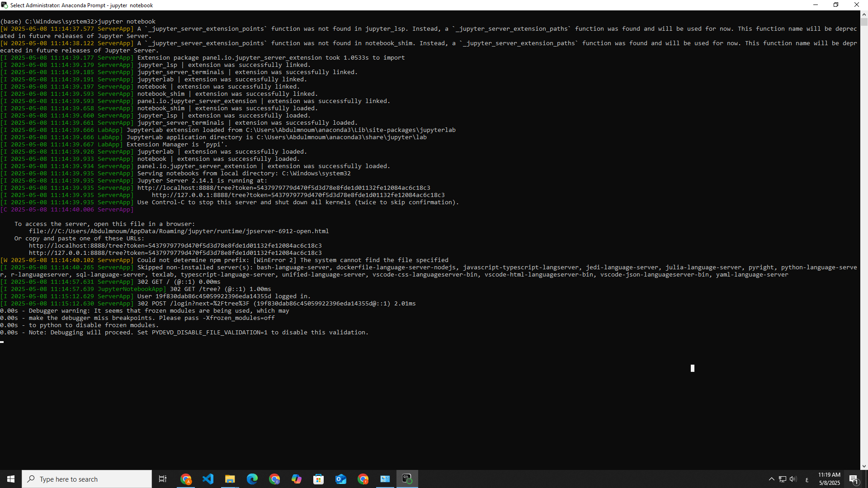This screenshot has width=868, height=488.
Task: Click the Type here to search box
Action: (x=87, y=479)
